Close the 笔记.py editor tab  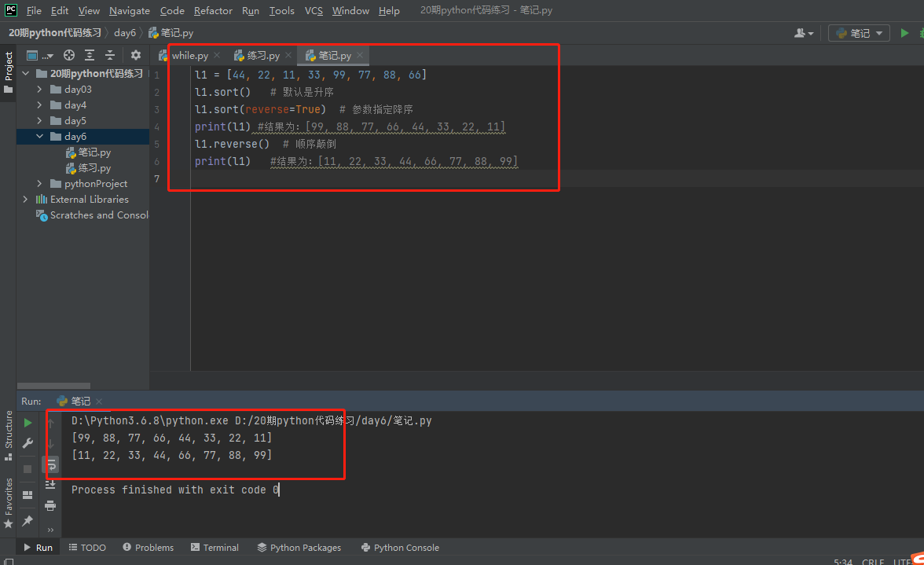point(360,55)
